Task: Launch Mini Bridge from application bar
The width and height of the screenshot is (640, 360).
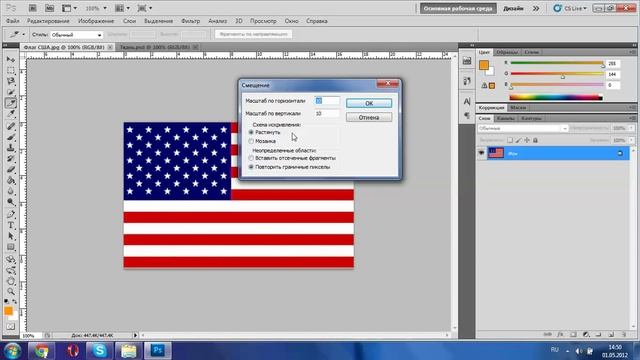Action: 49,8
